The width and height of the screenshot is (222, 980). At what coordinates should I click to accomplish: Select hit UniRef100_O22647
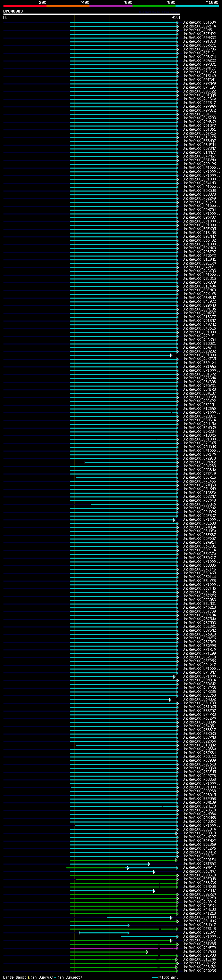tap(199, 103)
